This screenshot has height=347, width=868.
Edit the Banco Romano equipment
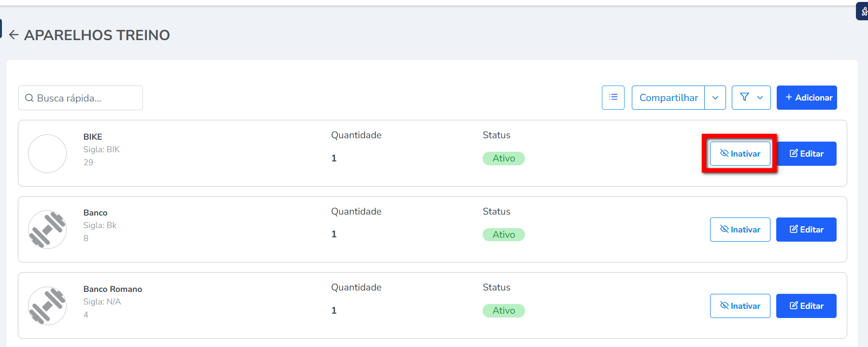click(x=806, y=306)
